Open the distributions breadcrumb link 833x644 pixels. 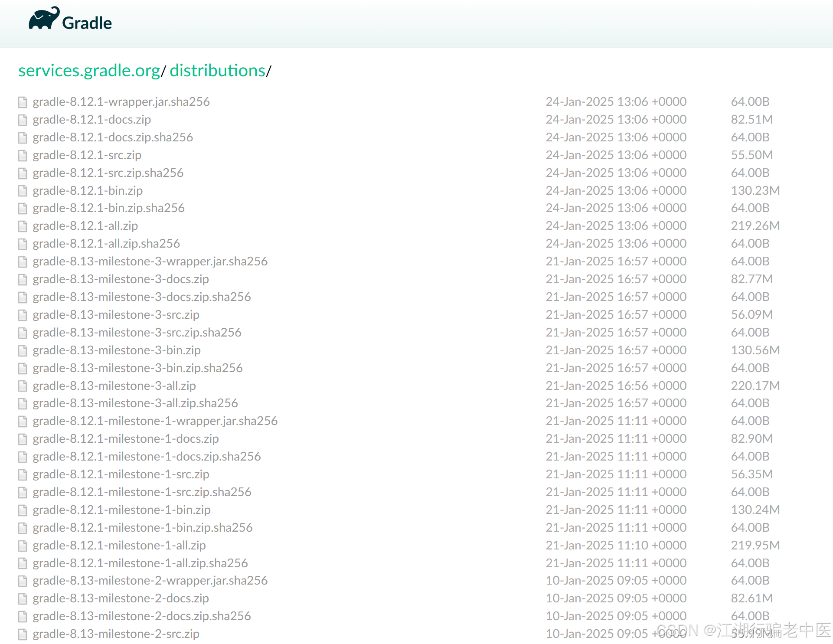217,71
